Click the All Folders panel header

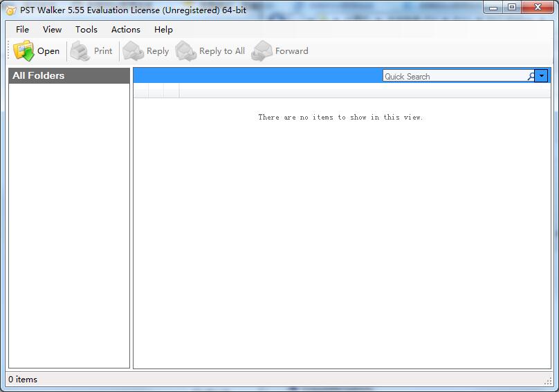(x=69, y=75)
